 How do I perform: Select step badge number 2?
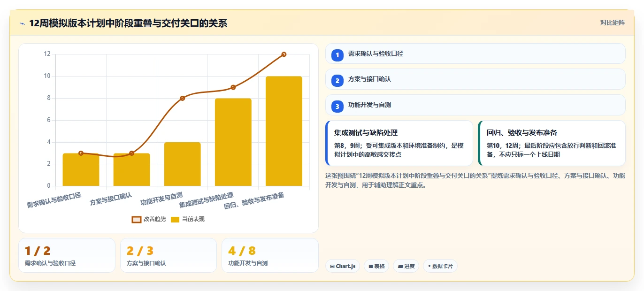click(x=337, y=80)
